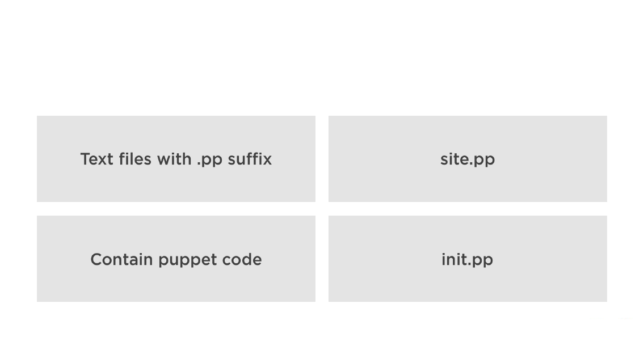
Task: Click empty gray area above 'Contain puppet code' text
Action: 176,231
